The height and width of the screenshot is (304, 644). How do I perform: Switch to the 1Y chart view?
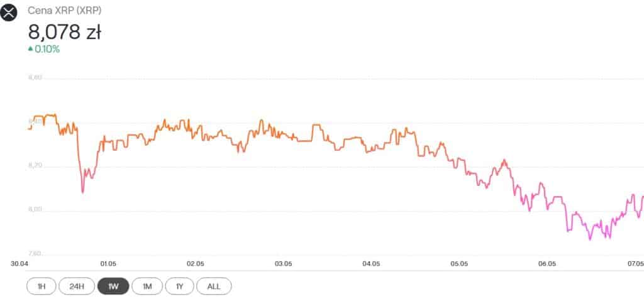coord(180,286)
